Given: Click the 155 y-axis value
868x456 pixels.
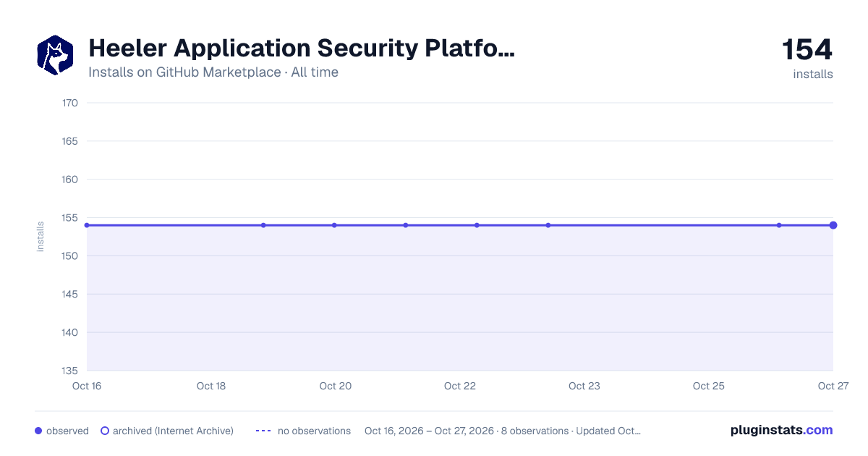Looking at the screenshot, I should pyautogui.click(x=70, y=218).
